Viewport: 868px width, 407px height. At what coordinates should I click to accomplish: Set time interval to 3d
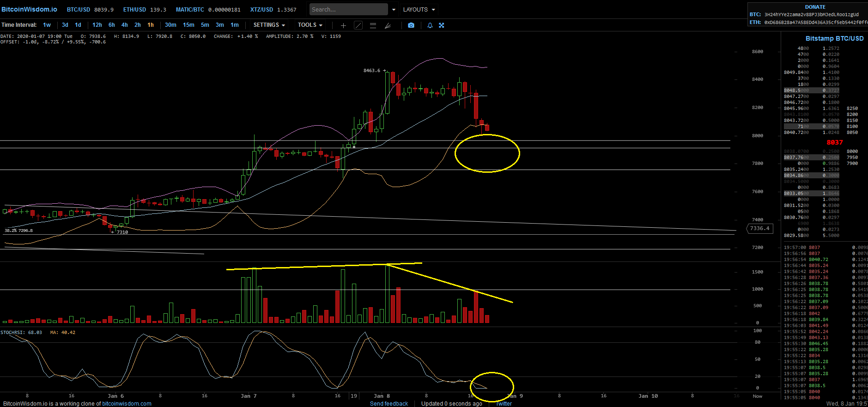65,25
